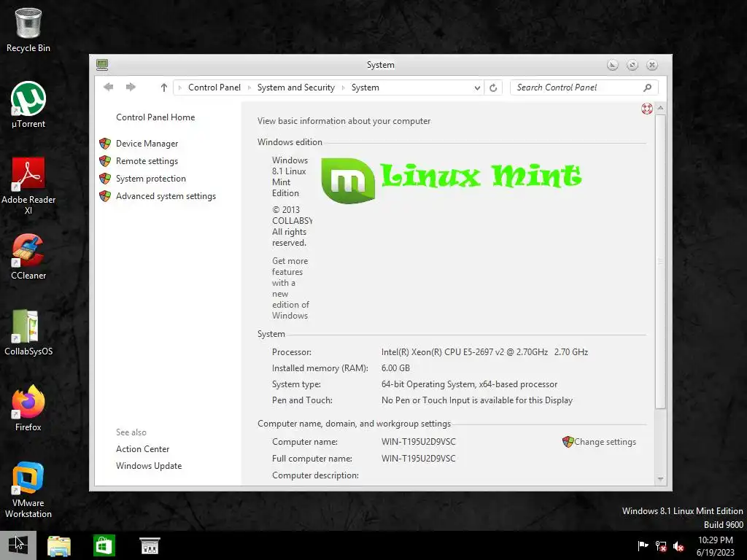Open File Explorer from the taskbar

pos(59,545)
